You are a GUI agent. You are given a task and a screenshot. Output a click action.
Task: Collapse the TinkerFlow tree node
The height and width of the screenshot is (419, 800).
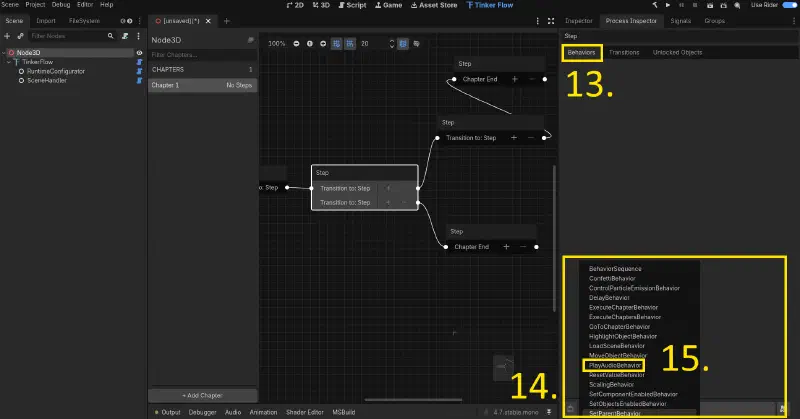click(9, 62)
